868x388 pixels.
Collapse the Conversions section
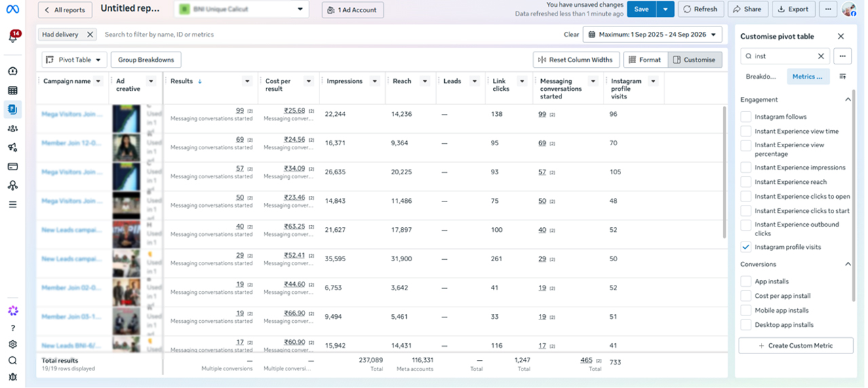point(848,264)
